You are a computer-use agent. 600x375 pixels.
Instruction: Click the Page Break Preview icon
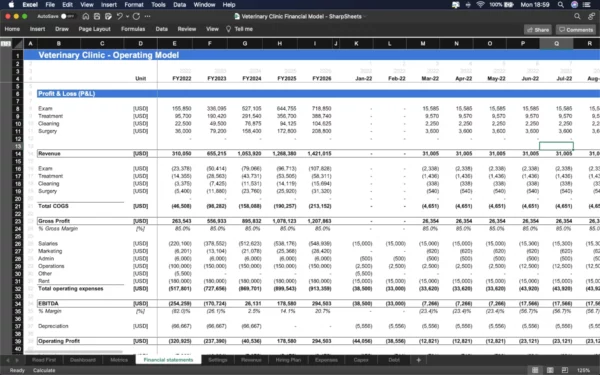(565, 370)
